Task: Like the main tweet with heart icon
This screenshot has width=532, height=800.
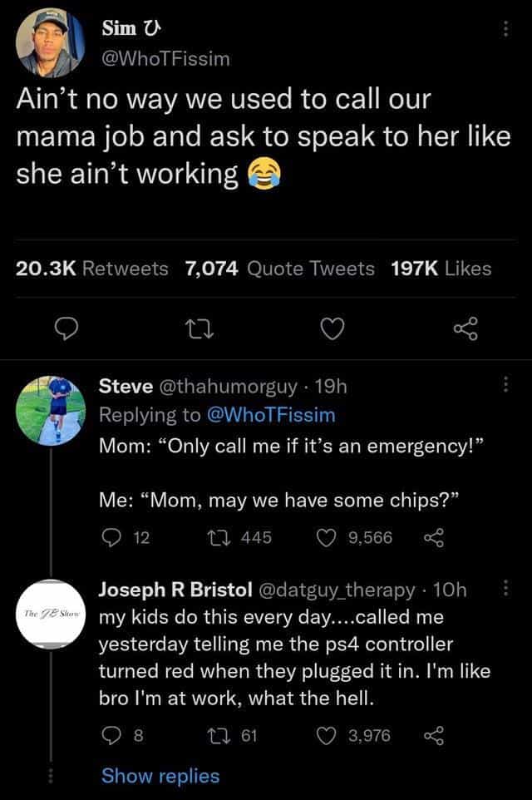Action: 332,331
